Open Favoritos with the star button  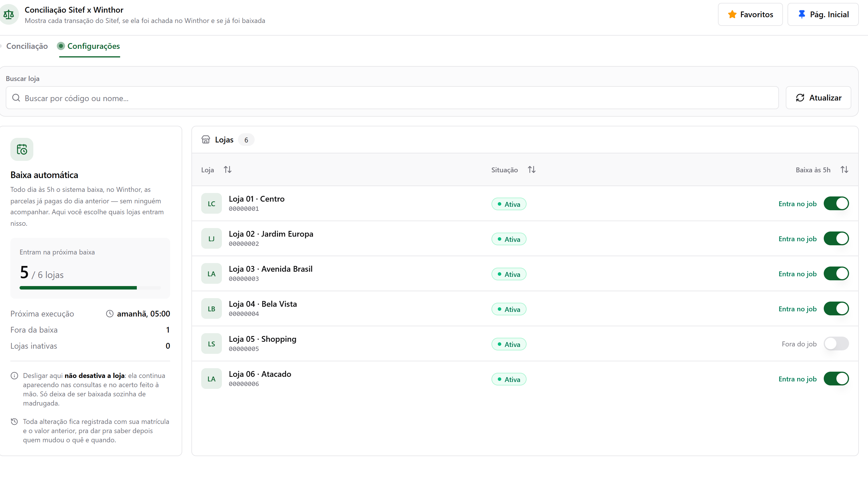750,14
